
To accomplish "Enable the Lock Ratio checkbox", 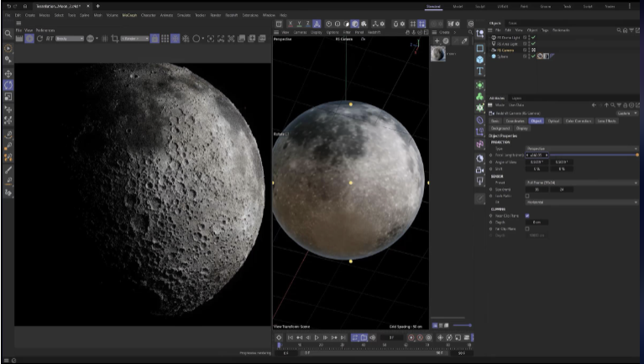I will (x=526, y=196).
